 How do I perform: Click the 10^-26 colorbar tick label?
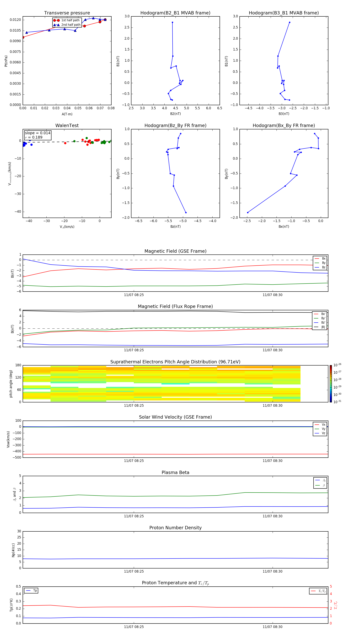[337, 365]
